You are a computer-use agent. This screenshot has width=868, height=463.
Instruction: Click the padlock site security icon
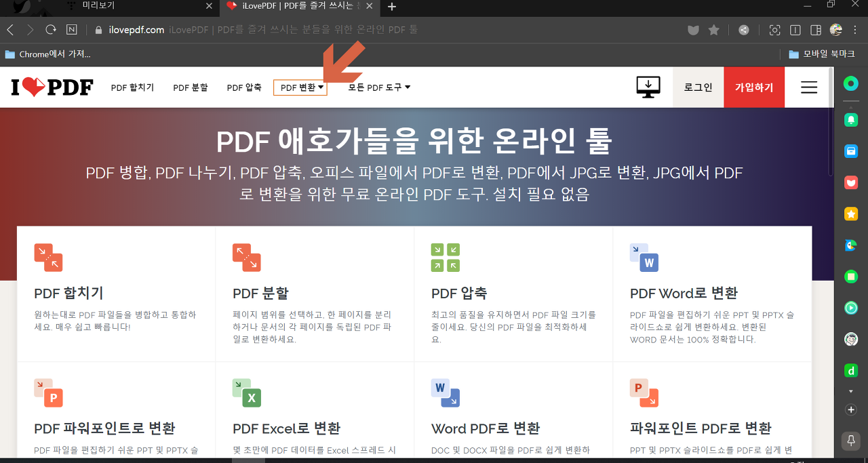98,30
